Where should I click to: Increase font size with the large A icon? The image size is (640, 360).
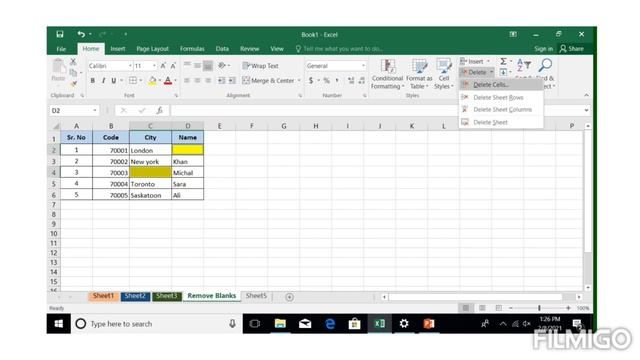pos(163,66)
